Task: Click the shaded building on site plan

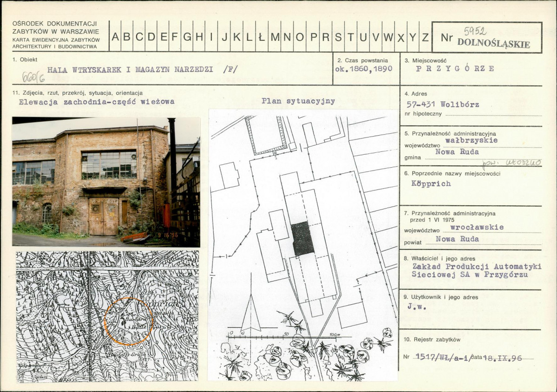Action: click(302, 238)
